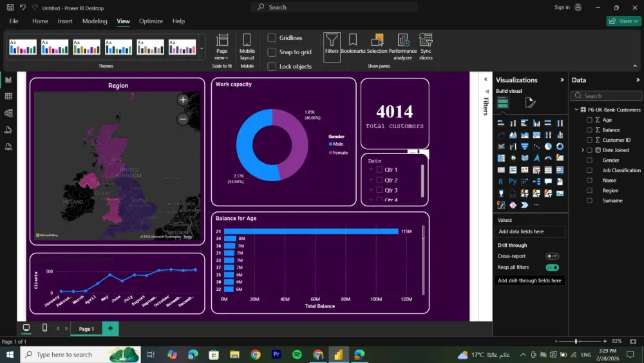Open the Format visual tab icon

tap(530, 103)
